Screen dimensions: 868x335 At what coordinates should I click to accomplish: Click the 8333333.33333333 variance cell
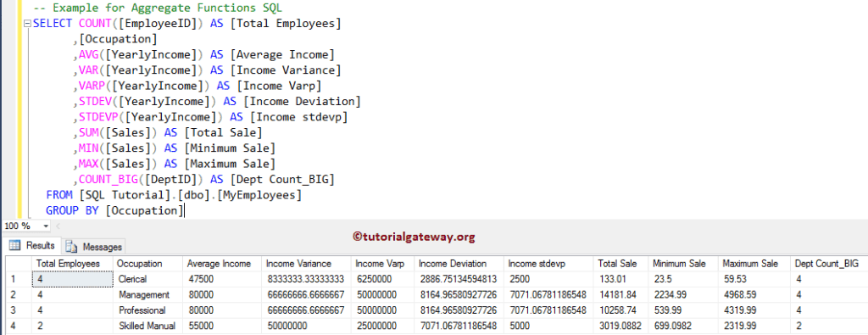tap(307, 279)
